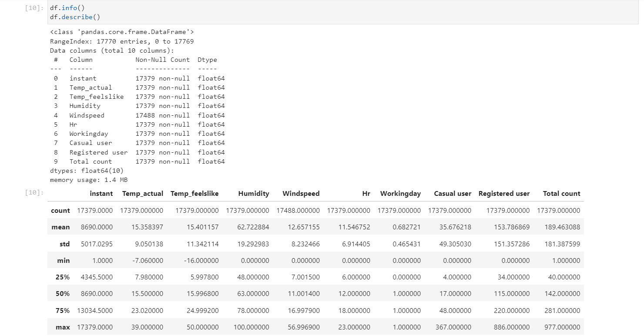Click the Workingday column header
Viewport: 644px width, 336px height.
pos(400,193)
